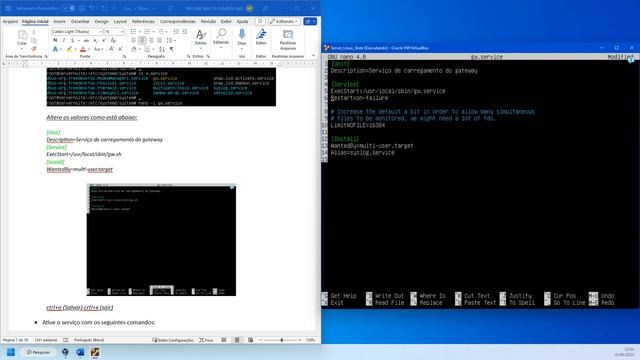Image resolution: width=640 pixels, height=360 pixels.
Task: Open the Estilos styles gallery
Action: (x=200, y=38)
